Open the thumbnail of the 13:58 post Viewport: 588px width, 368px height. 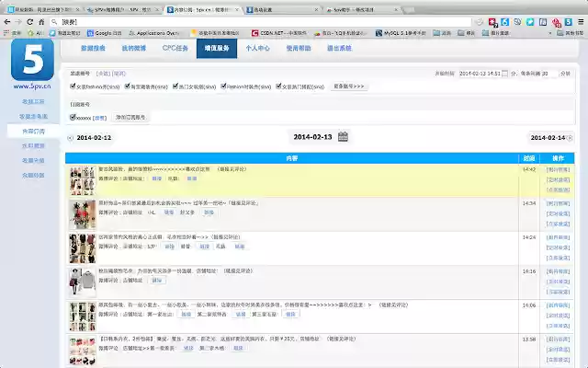tap(83, 351)
